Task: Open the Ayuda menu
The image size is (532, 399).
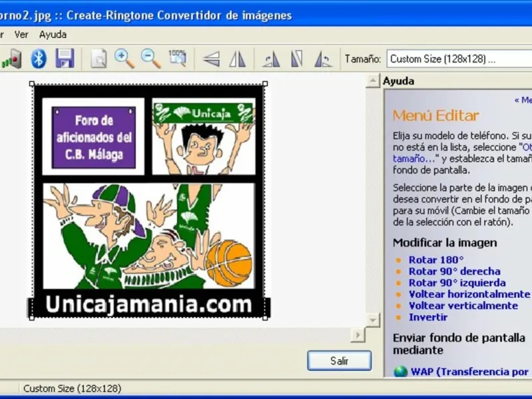Action: (x=53, y=35)
